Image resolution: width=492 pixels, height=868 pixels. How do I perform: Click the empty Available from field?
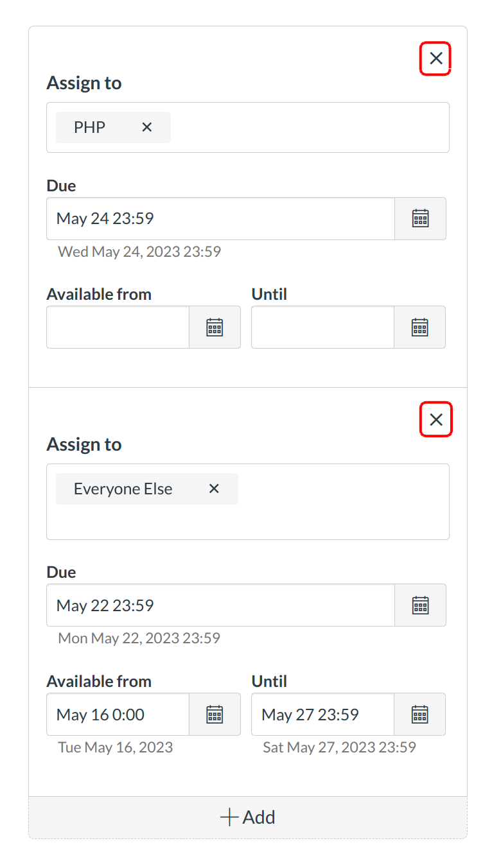(x=118, y=327)
